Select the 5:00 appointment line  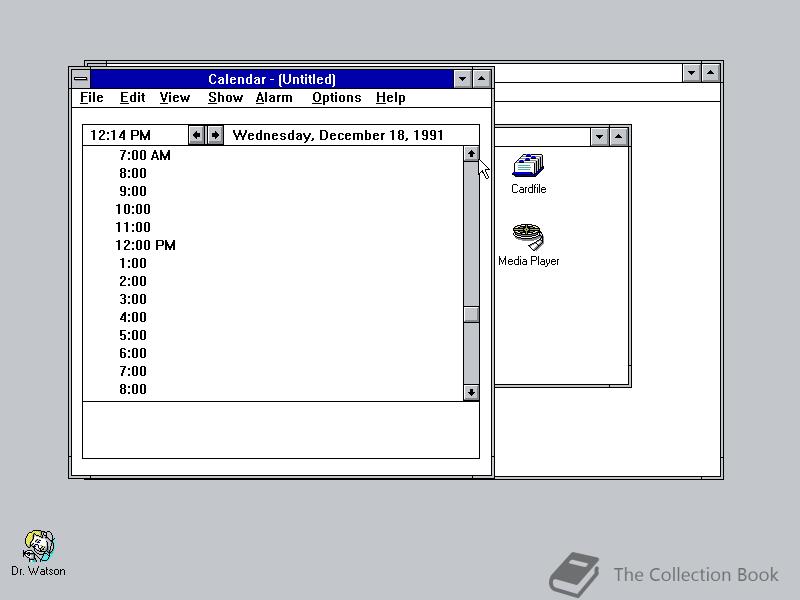[x=273, y=335]
